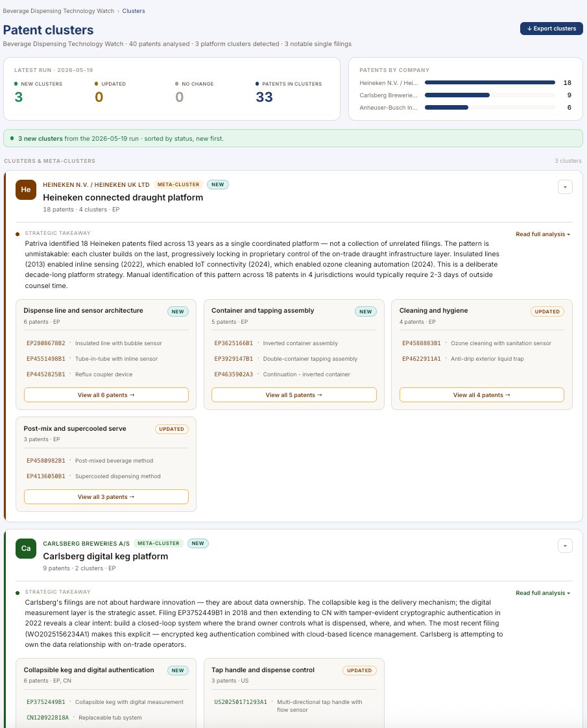The width and height of the screenshot is (587, 728).
Task: Open patent EP3625166B1
Action: (234, 343)
